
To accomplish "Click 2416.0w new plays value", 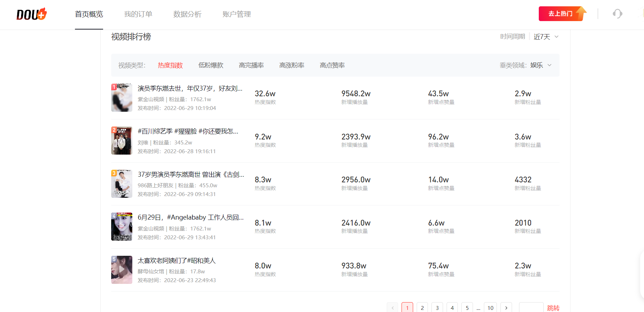I will 356,223.
